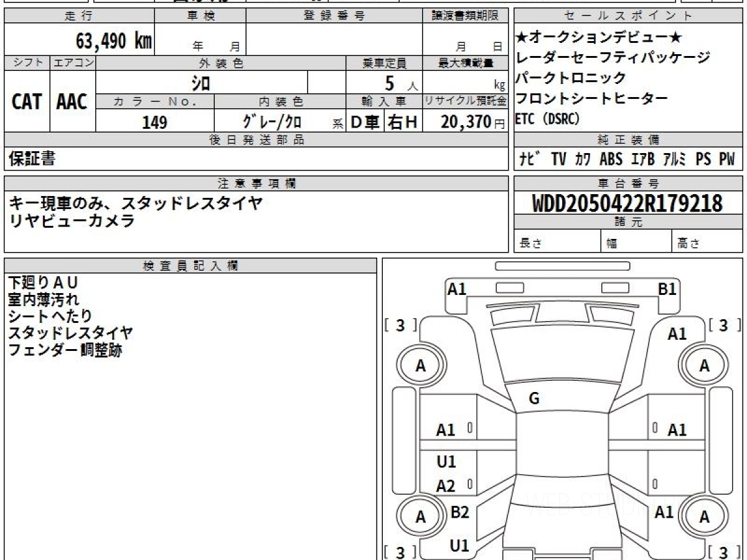Click the B1 mark on car diagram

667,289
